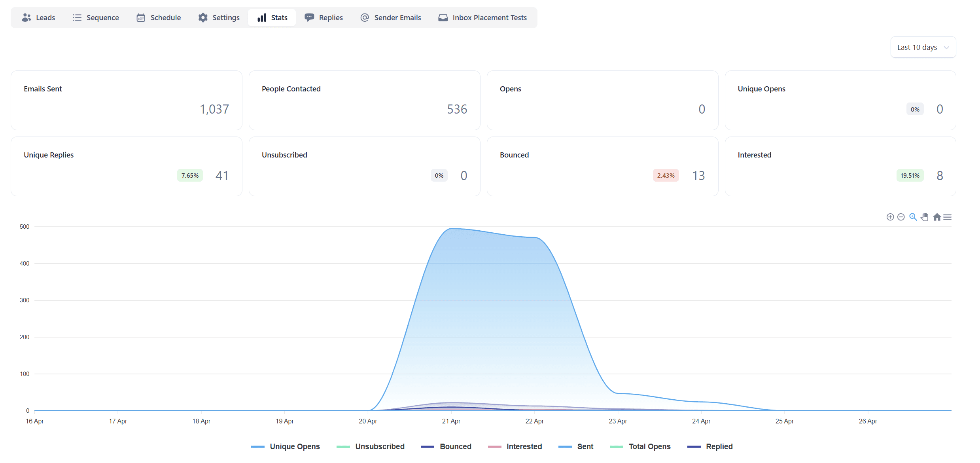This screenshot has width=980, height=463.
Task: Click the Settings gear icon
Action: click(x=202, y=17)
